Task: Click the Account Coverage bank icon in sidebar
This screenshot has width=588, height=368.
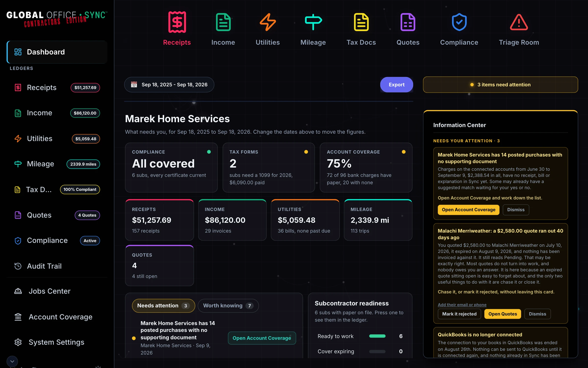Action: [x=18, y=317]
